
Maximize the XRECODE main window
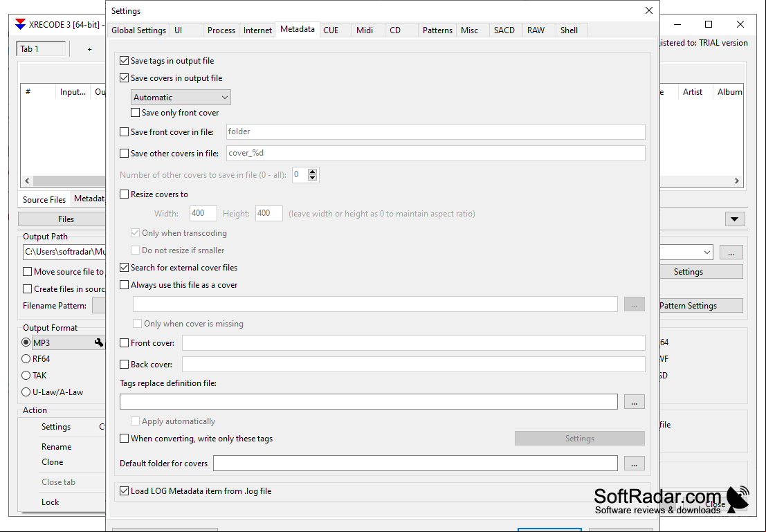709,24
